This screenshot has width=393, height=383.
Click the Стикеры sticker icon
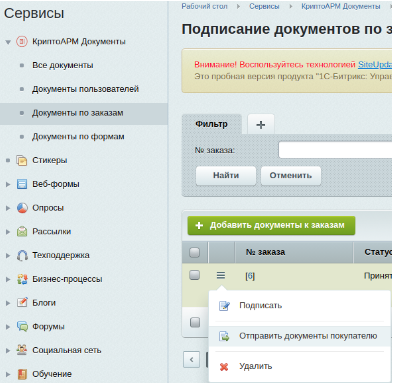[x=22, y=161]
